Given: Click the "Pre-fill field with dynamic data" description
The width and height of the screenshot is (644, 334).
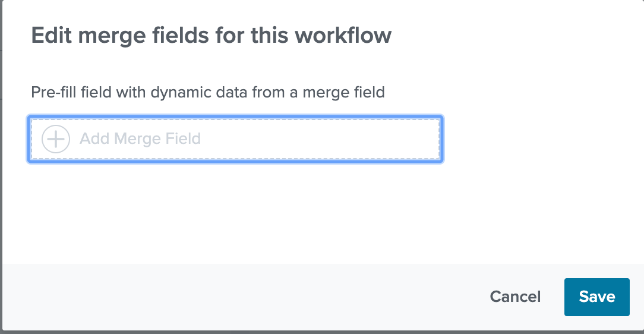Looking at the screenshot, I should 207,93.
